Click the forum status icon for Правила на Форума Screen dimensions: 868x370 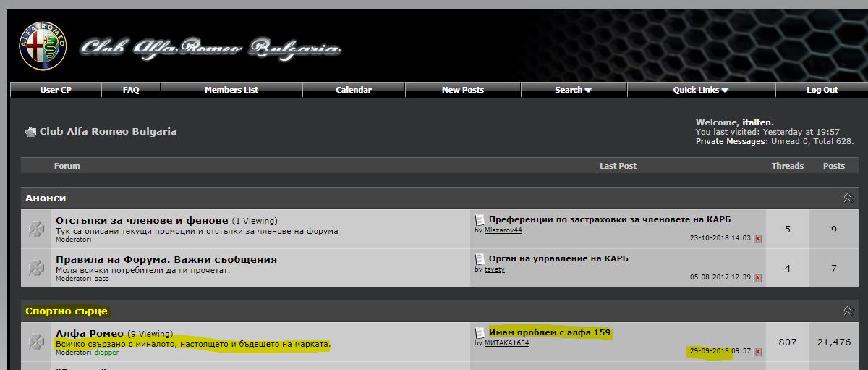[35, 268]
